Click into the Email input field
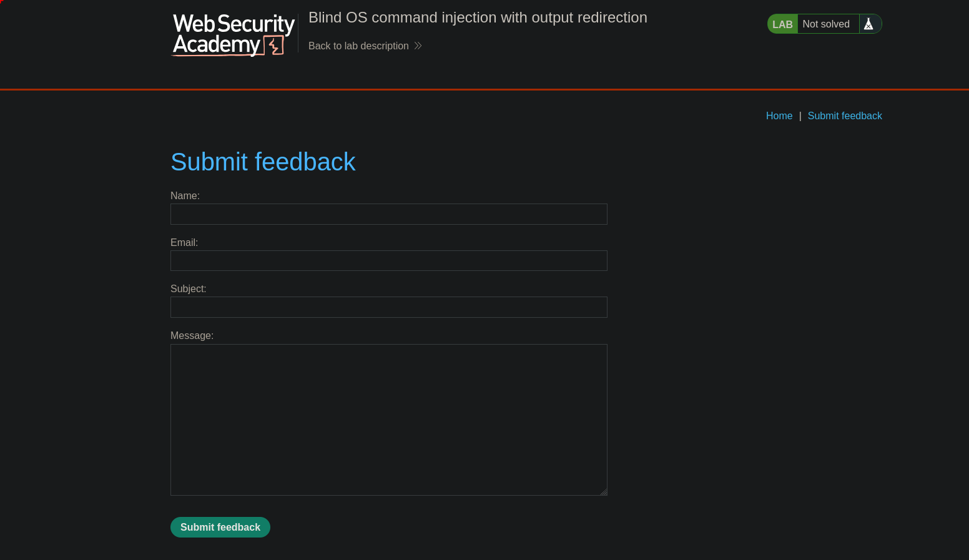 [x=388, y=261]
